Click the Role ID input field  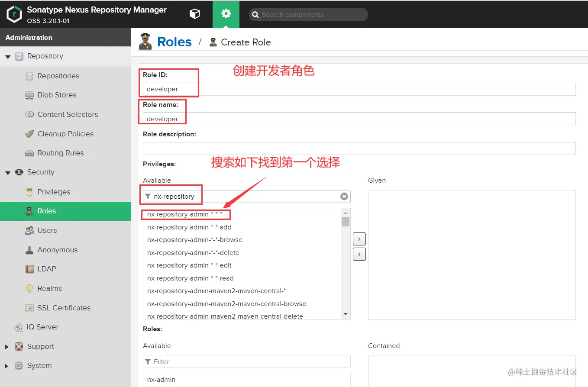pyautogui.click(x=359, y=89)
